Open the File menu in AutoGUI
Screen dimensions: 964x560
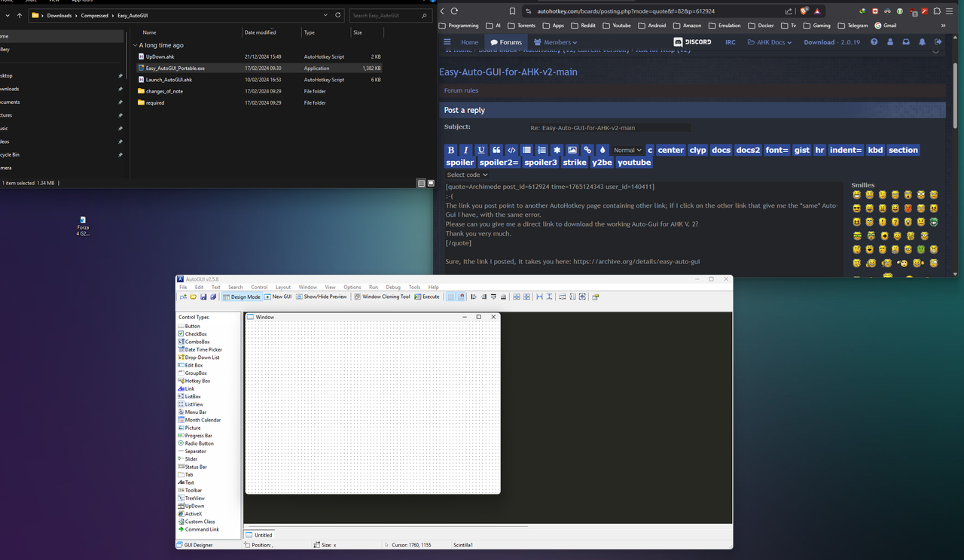[183, 287]
